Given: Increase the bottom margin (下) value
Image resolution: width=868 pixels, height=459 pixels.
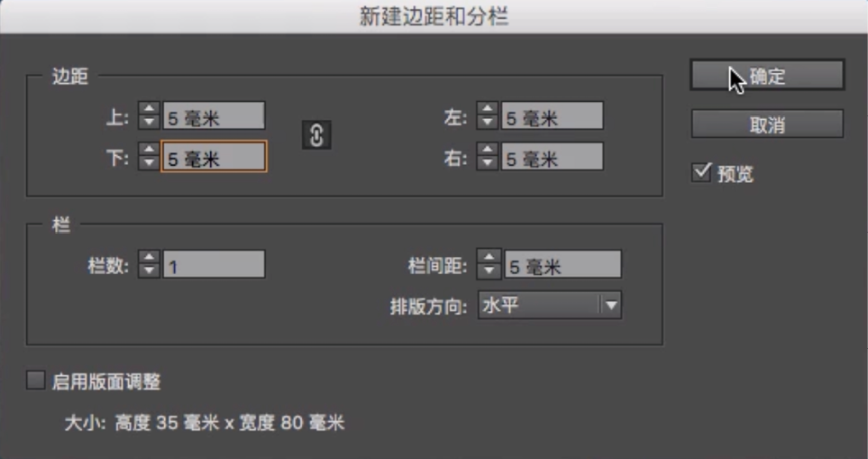Looking at the screenshot, I should coord(149,151).
